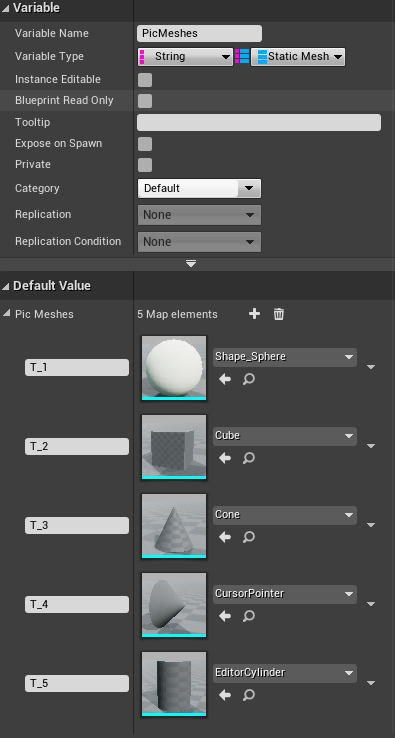This screenshot has width=395, height=738.
Task: Browse to Cube asset with magnifier icon
Action: pyautogui.click(x=249, y=458)
